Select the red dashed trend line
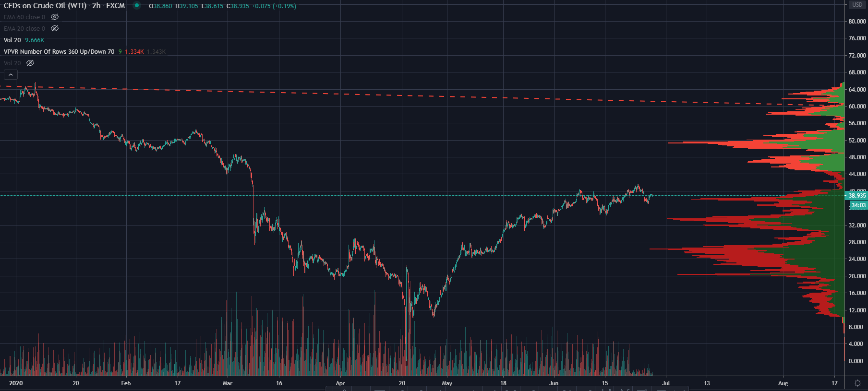 pyautogui.click(x=384, y=95)
